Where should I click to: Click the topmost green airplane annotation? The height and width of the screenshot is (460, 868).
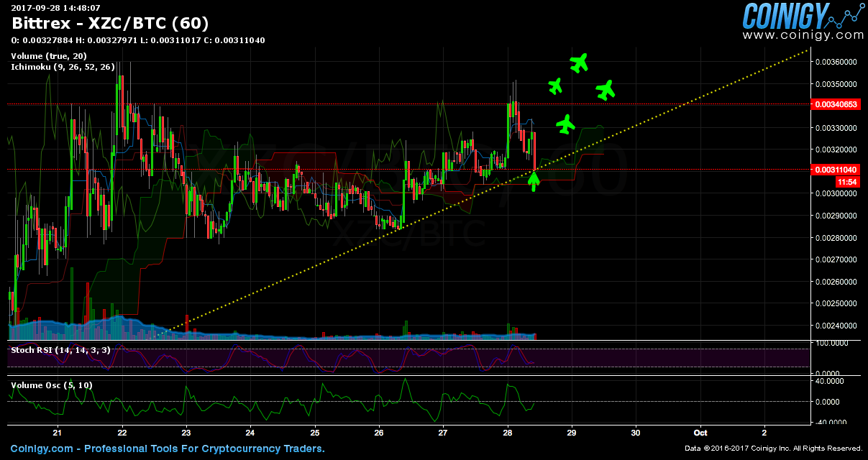coord(580,63)
